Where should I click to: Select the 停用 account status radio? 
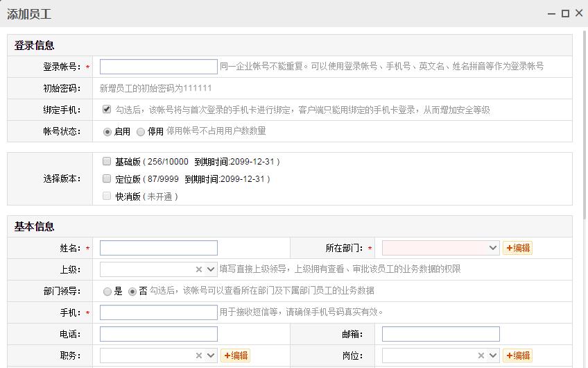(x=141, y=131)
